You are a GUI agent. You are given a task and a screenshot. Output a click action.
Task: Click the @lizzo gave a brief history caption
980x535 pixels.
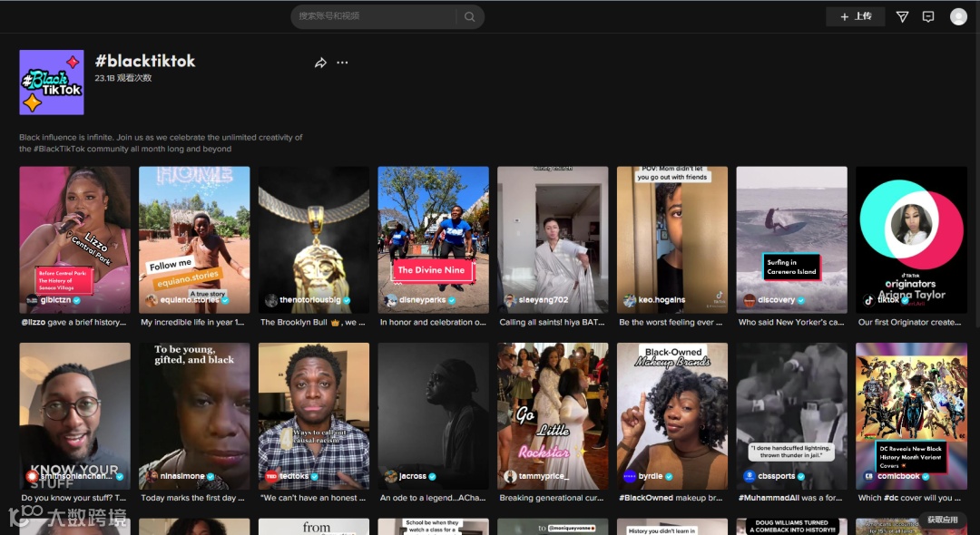73,322
